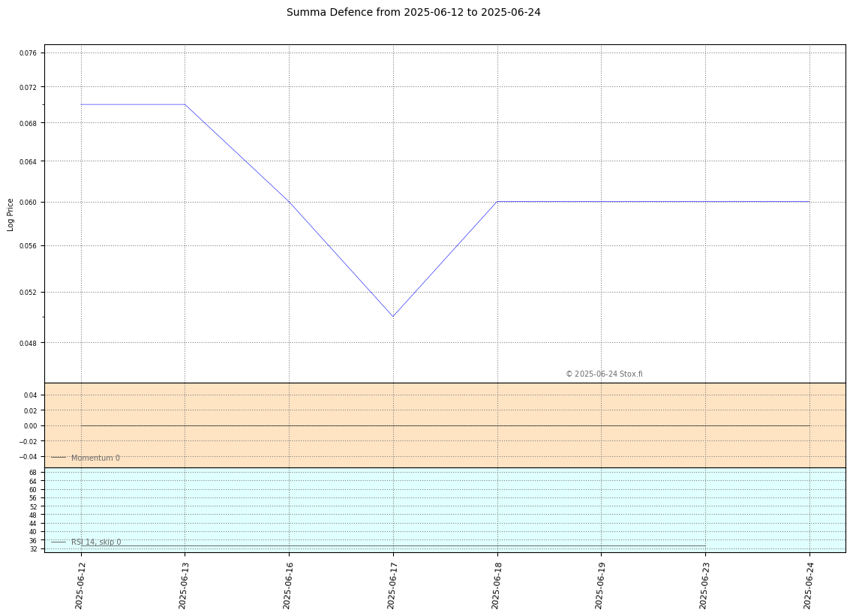Select the RSI axis tick label 48

34,515
